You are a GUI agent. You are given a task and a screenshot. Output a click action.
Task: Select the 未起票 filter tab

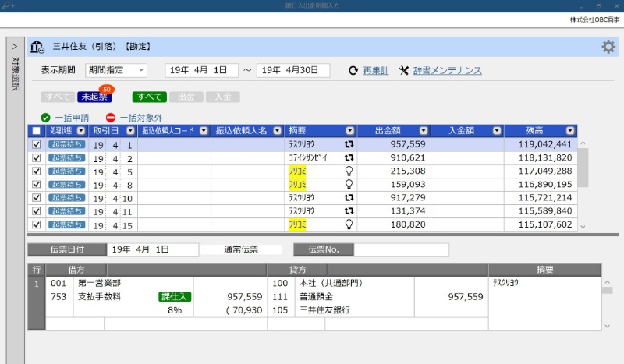pos(94,97)
